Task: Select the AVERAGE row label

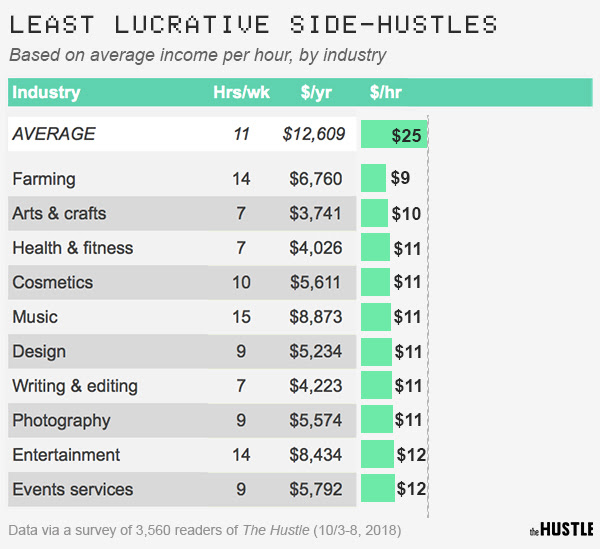Action: [x=54, y=134]
